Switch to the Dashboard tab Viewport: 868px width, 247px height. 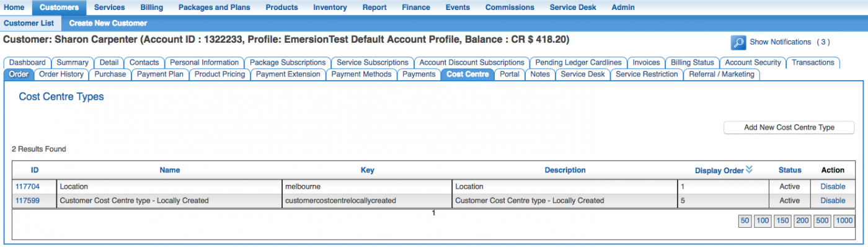27,63
